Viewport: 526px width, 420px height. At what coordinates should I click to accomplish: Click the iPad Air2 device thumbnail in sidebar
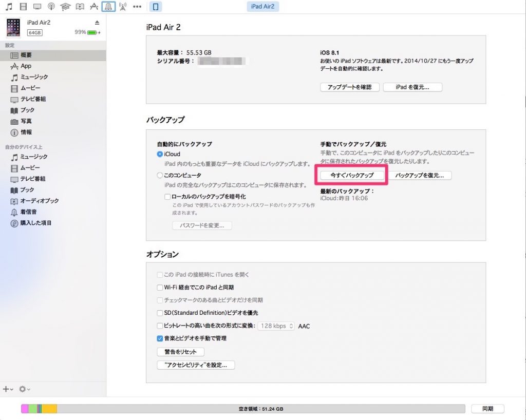[13, 27]
